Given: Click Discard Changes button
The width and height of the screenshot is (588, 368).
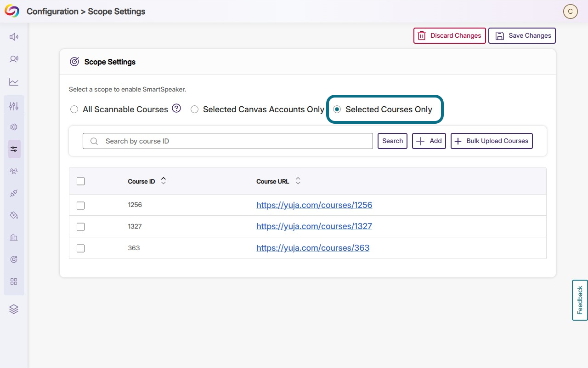Looking at the screenshot, I should 450,36.
